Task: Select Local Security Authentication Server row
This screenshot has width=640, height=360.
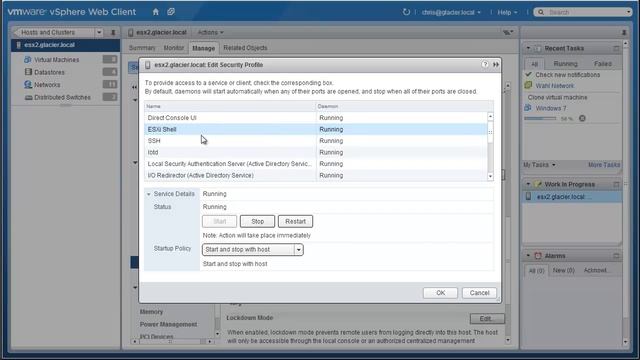Action: point(316,164)
